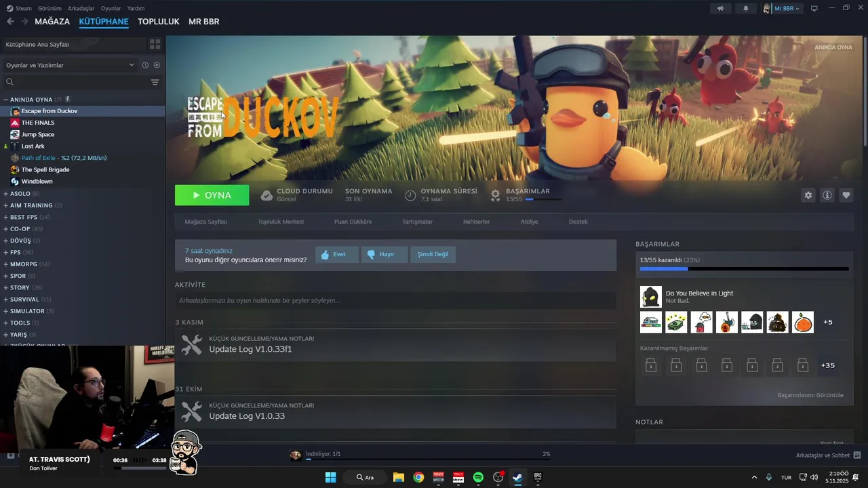Expand the ASOLO category
This screenshot has width=868, height=488.
[x=6, y=194]
